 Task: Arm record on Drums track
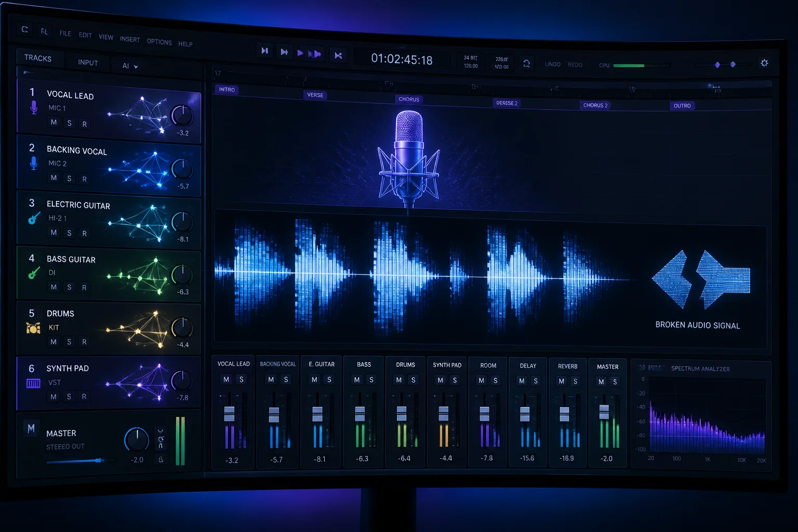coord(84,342)
